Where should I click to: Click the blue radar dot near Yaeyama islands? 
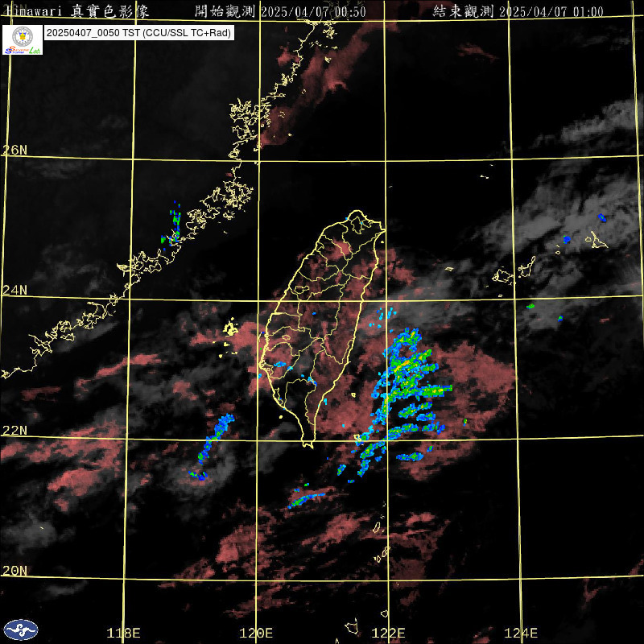[567, 239]
